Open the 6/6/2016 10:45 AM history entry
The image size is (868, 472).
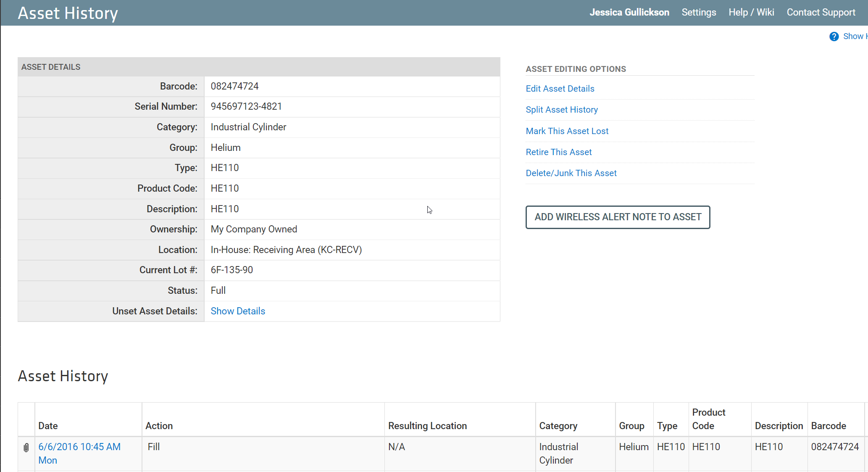(79, 454)
